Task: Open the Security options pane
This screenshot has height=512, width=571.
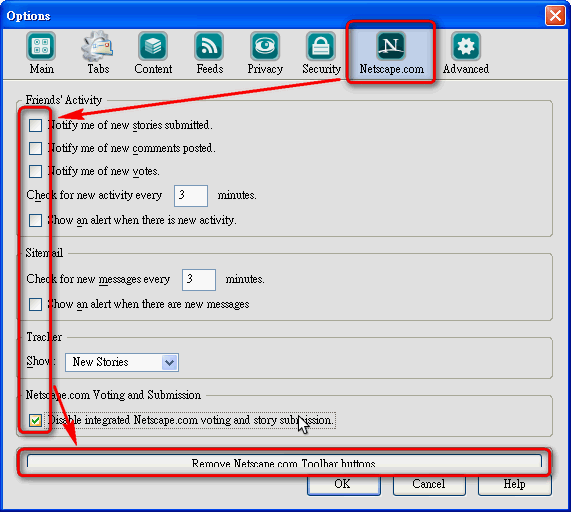Action: 321,53
